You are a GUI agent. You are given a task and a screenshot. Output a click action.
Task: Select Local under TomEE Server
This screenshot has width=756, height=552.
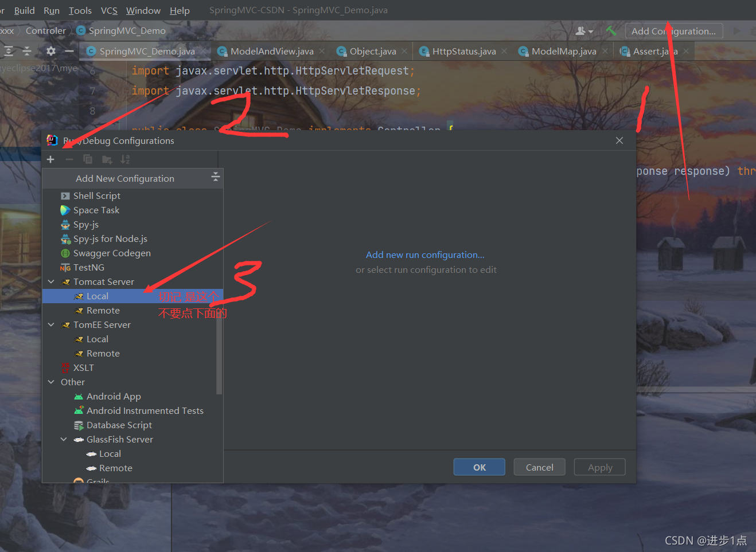(x=133, y=339)
